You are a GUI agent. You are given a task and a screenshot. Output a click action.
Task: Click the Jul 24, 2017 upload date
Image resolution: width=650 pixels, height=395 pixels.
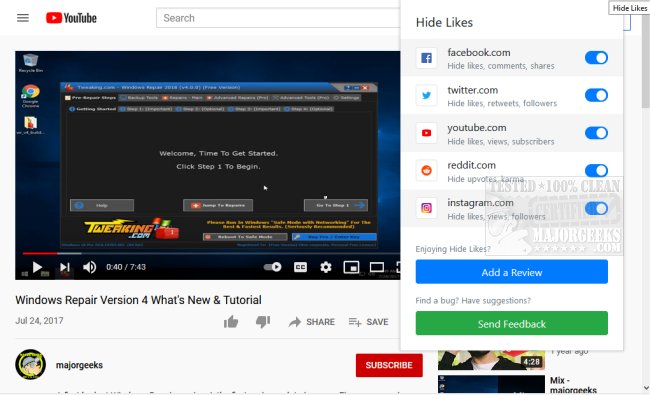click(39, 321)
